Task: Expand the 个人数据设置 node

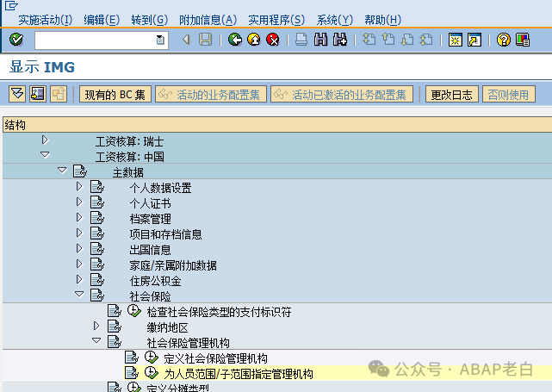Action: (x=79, y=186)
